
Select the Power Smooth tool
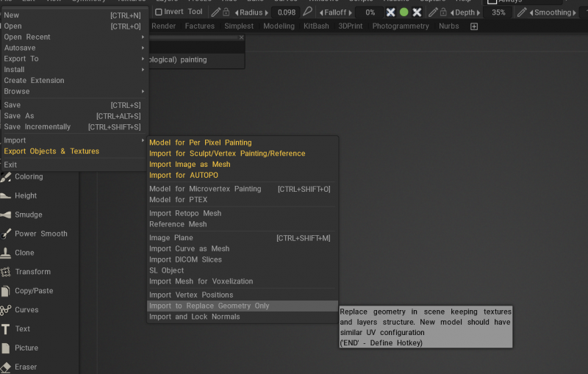40,234
